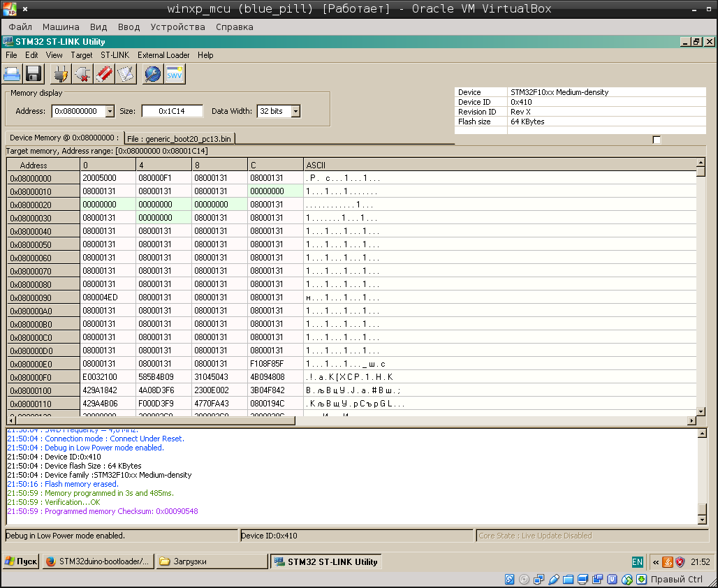Click memory table vertical scrollbar down arrow
Screen dimensions: 718x588
(x=701, y=411)
